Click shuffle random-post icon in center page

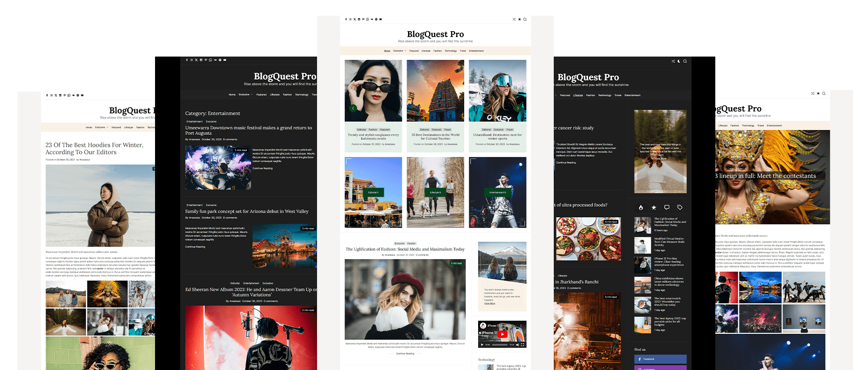514,19
